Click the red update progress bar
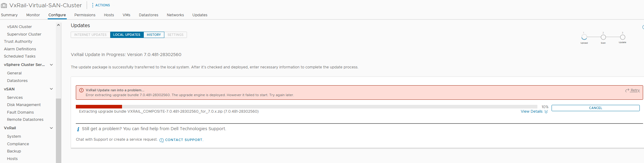644x163 pixels. [x=99, y=107]
